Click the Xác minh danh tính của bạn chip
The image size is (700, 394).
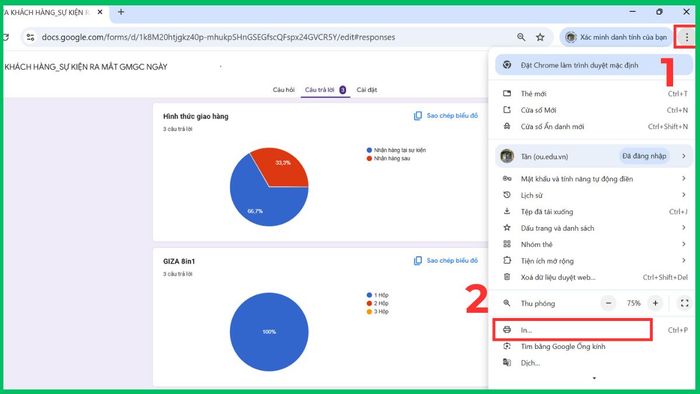pos(617,37)
